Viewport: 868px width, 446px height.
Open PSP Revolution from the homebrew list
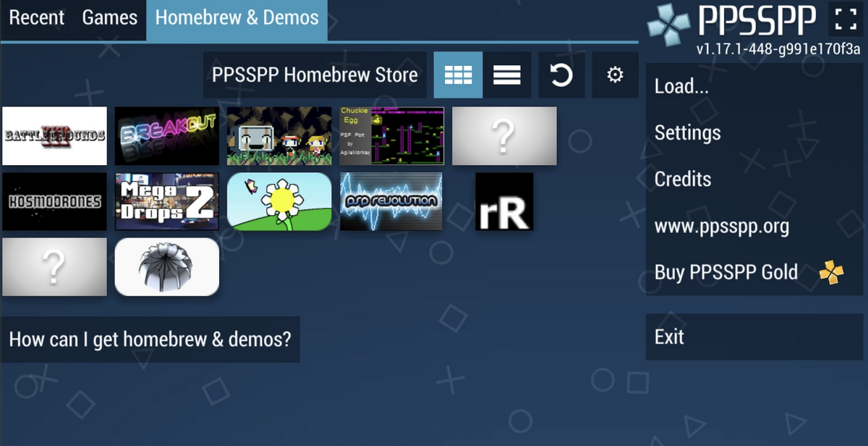pos(391,201)
